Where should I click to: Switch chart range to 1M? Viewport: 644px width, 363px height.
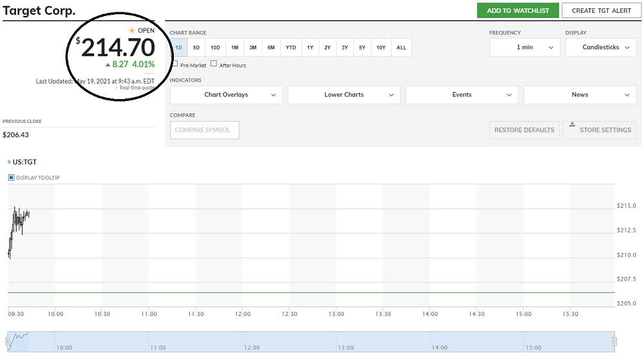234,48
